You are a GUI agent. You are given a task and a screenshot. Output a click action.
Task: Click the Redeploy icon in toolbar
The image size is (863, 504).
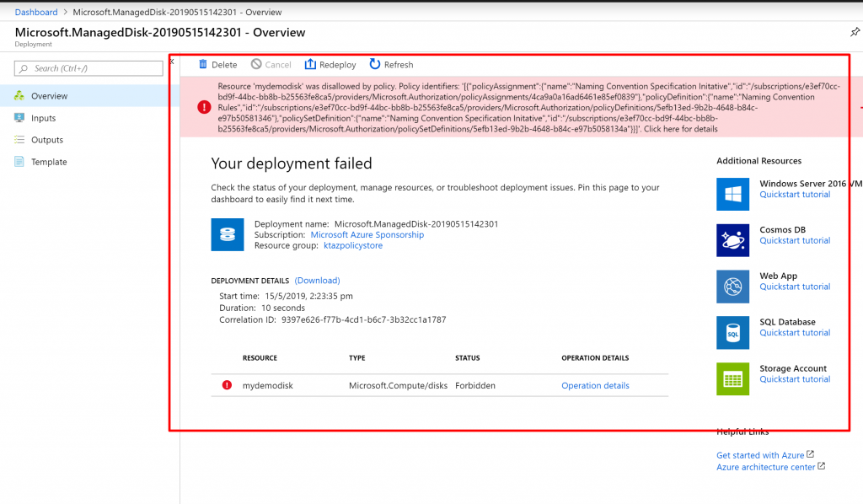pos(310,65)
